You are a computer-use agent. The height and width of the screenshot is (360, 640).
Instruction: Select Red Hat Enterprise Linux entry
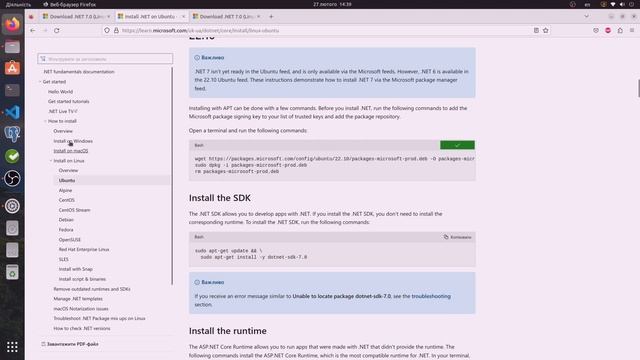coord(84,249)
